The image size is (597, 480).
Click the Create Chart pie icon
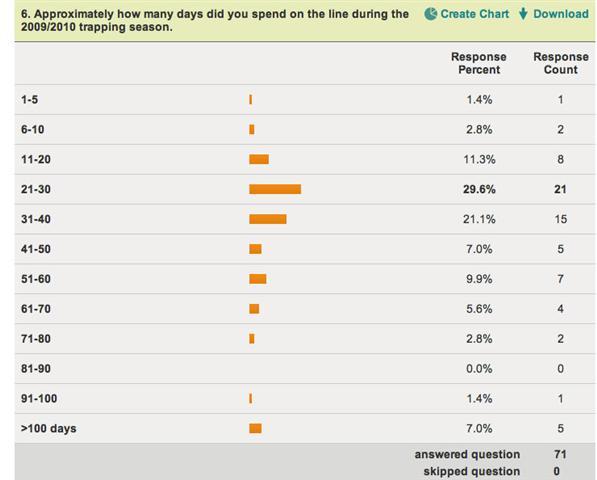(x=431, y=14)
